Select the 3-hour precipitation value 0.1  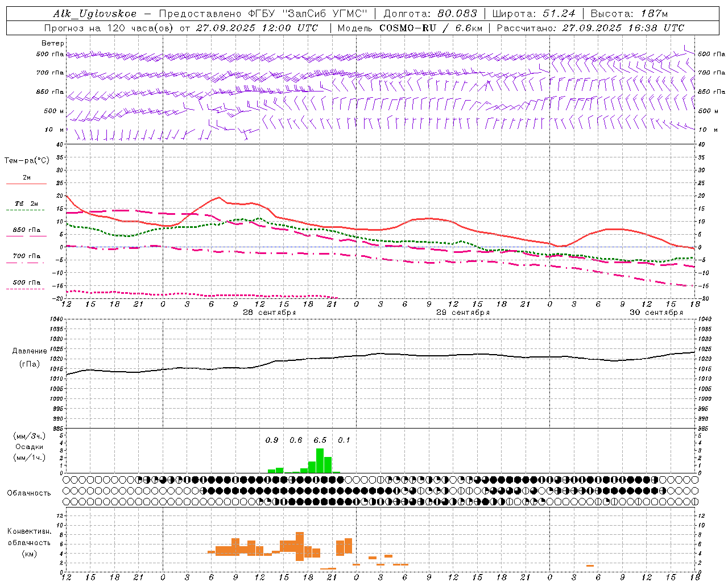[x=344, y=440]
